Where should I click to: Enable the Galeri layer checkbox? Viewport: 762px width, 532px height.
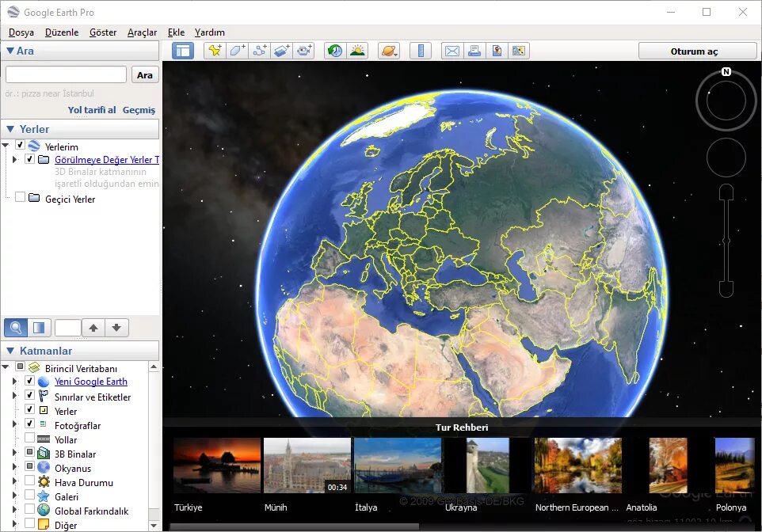click(29, 495)
